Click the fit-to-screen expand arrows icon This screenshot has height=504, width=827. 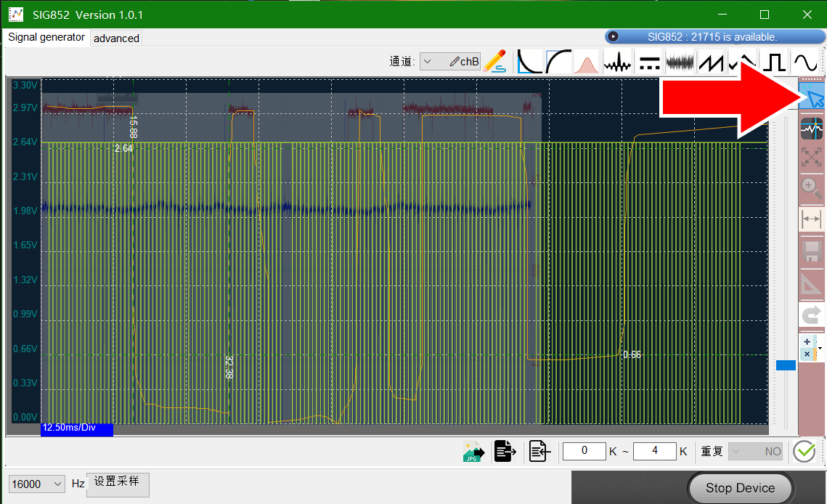click(812, 157)
